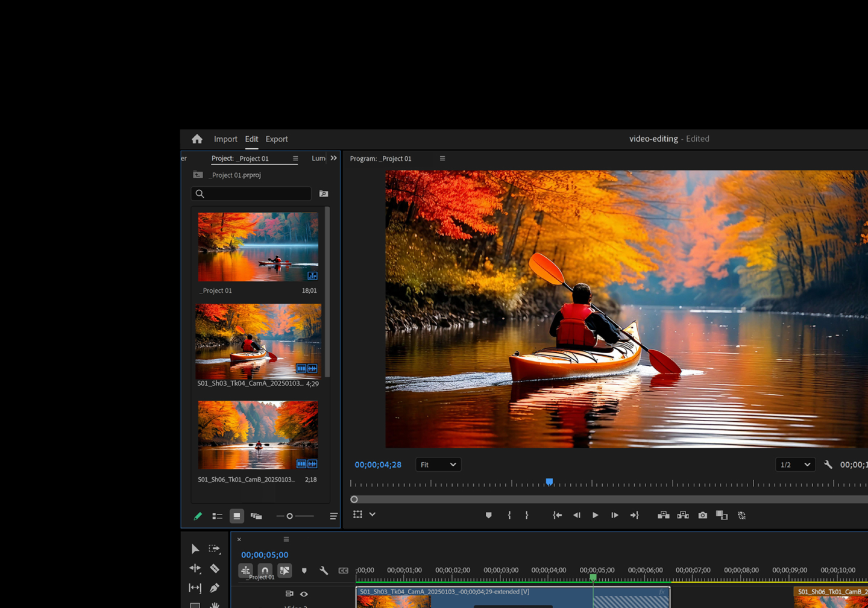868x608 pixels.
Task: Click the Home icon
Action: 197,139
